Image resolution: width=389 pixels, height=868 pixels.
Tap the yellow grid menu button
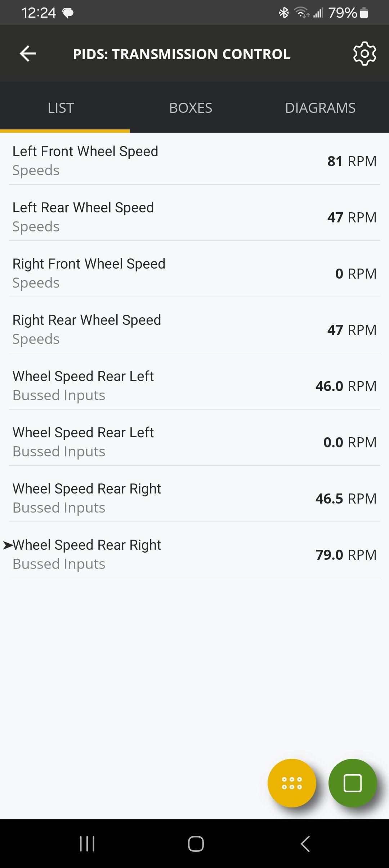point(292,783)
